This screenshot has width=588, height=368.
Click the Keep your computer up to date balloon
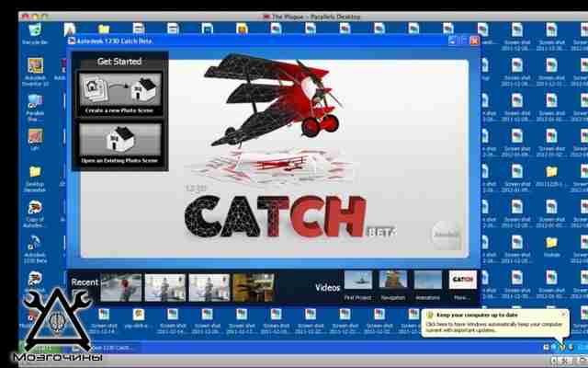[495, 323]
